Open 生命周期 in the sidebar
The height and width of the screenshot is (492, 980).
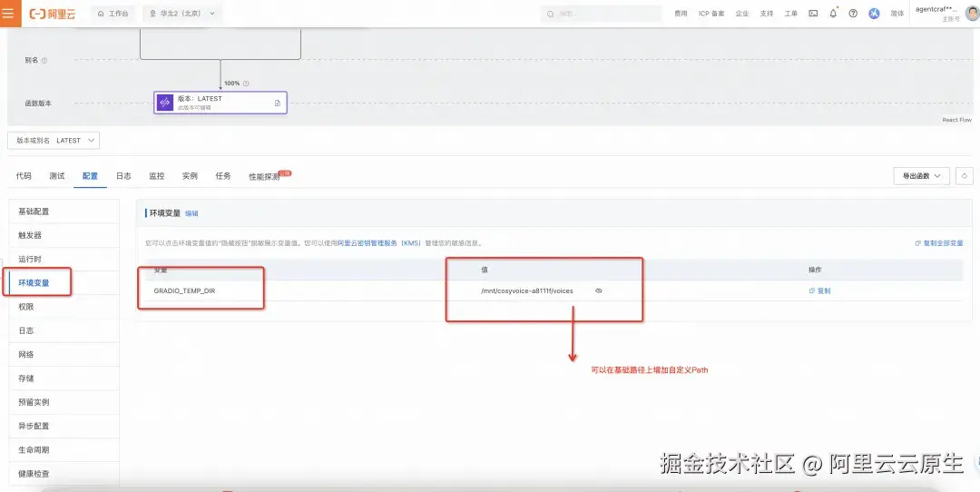(64, 449)
